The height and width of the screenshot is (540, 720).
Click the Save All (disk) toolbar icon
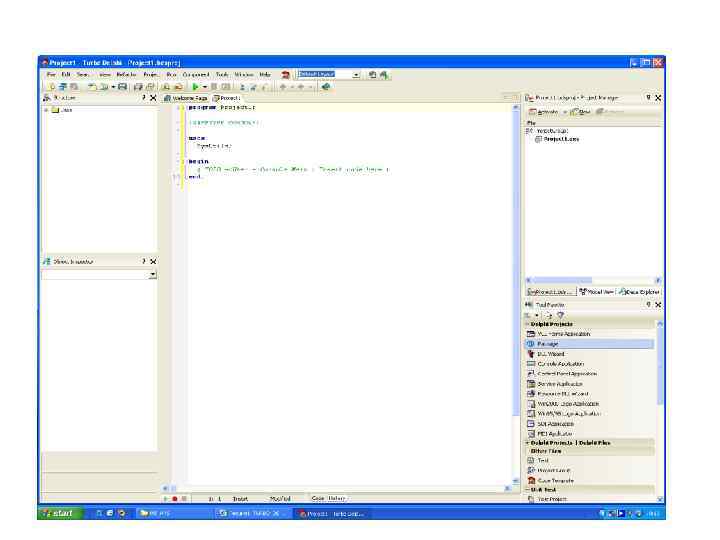122,87
